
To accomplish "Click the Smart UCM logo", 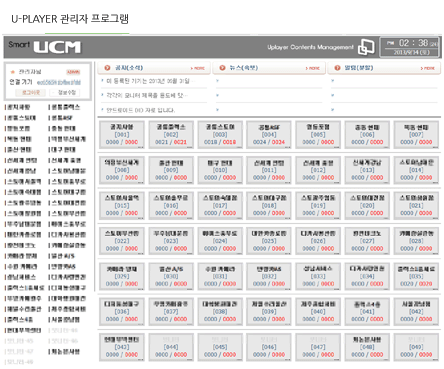I will pos(45,47).
